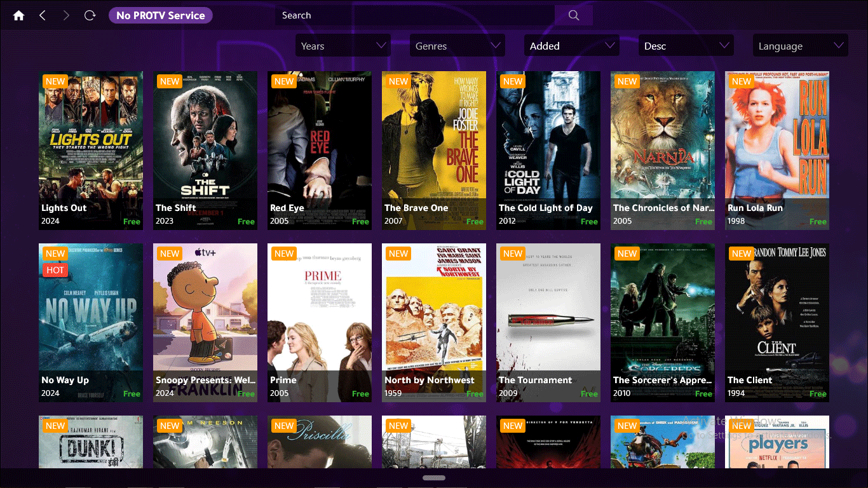The image size is (868, 488).
Task: Click the NEW badge on Run Lola Run
Action: pos(742,81)
